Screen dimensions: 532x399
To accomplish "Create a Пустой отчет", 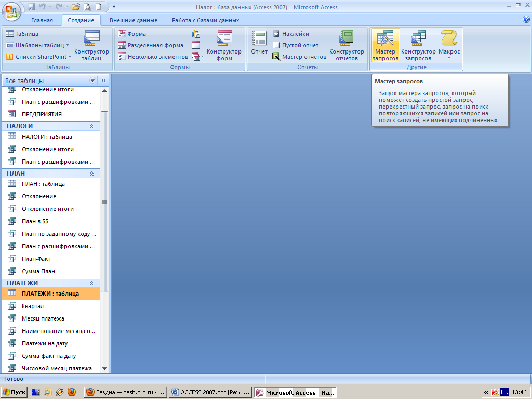I will click(x=296, y=45).
